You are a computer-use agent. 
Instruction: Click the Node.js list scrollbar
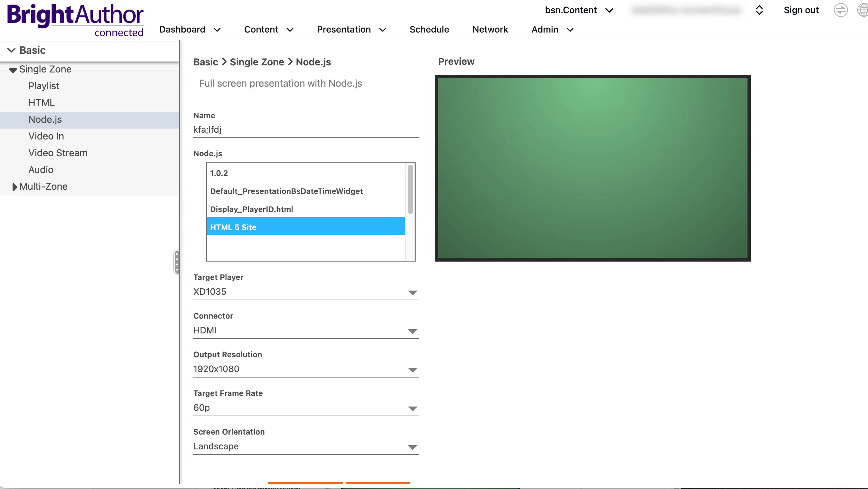coord(410,189)
